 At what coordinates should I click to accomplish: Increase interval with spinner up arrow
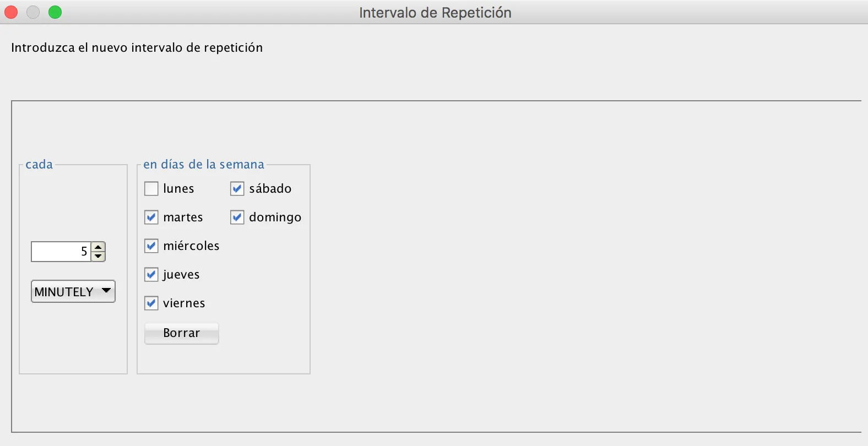98,247
